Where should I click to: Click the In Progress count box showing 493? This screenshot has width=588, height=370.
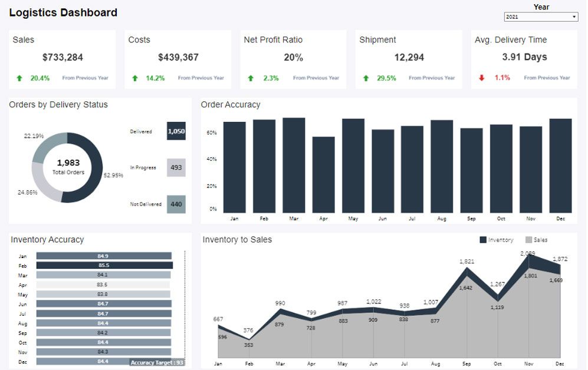pos(175,167)
